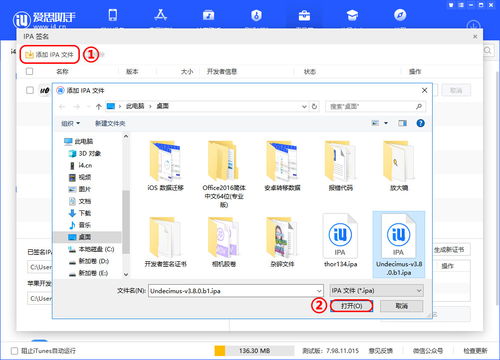The height and width of the screenshot is (360, 500).
Task: Click the 打开(O) button
Action: pos(351,306)
